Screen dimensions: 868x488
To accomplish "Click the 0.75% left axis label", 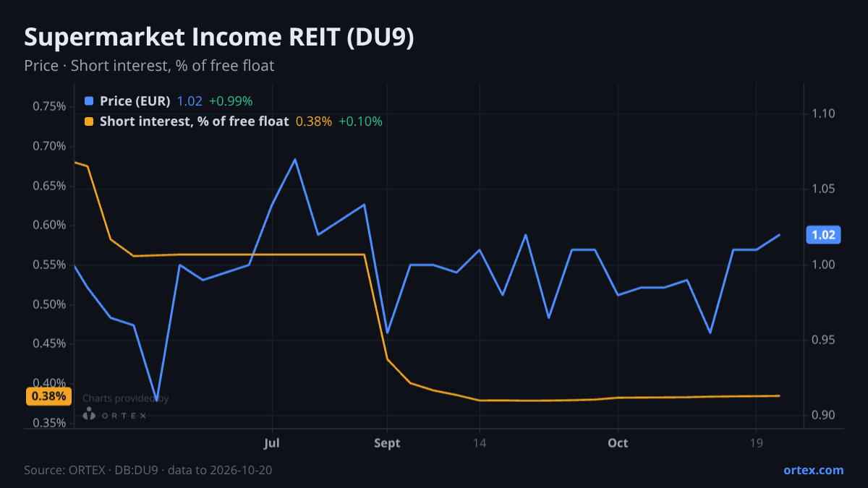I will 49,106.
